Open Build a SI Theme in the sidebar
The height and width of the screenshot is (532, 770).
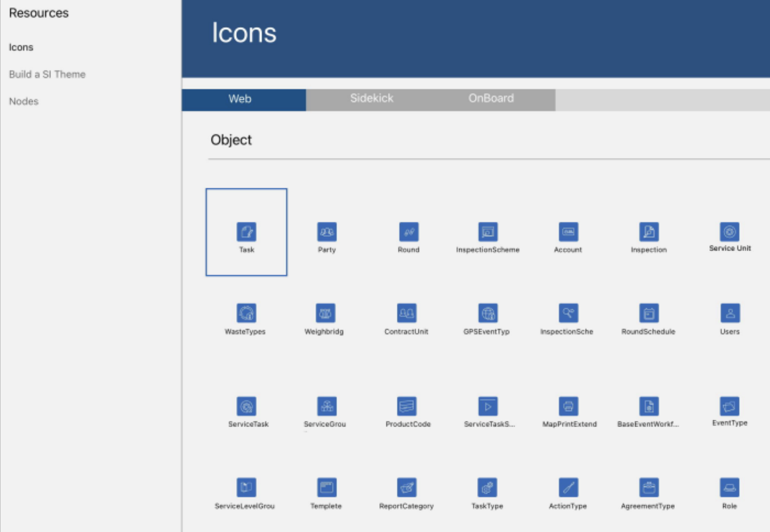point(47,74)
